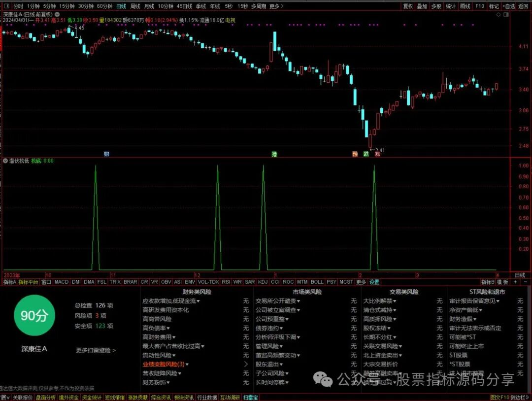Click the red 涨 marker on the chart

378,154
